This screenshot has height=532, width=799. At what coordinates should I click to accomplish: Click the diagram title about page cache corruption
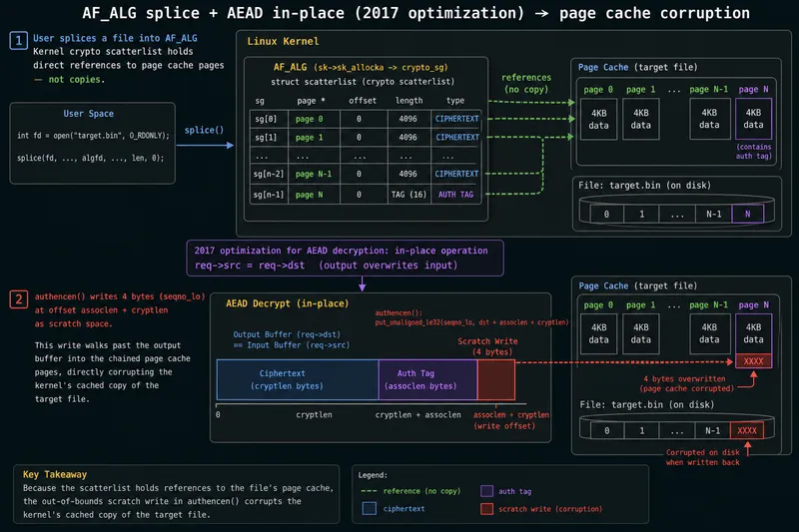pos(415,13)
